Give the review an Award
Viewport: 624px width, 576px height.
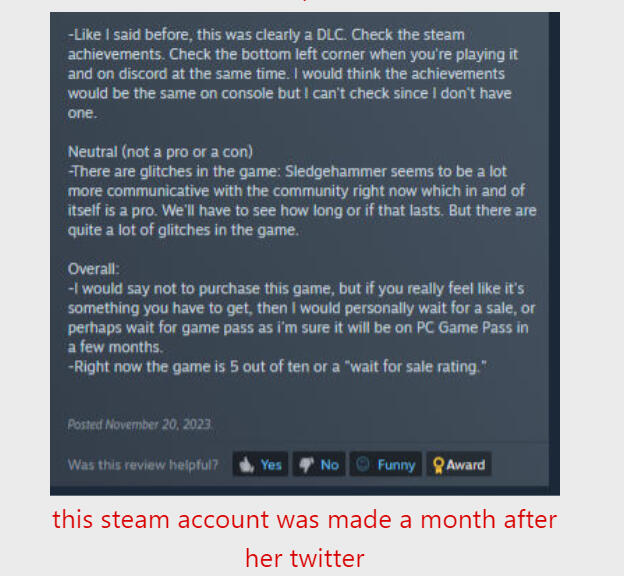[x=459, y=464]
